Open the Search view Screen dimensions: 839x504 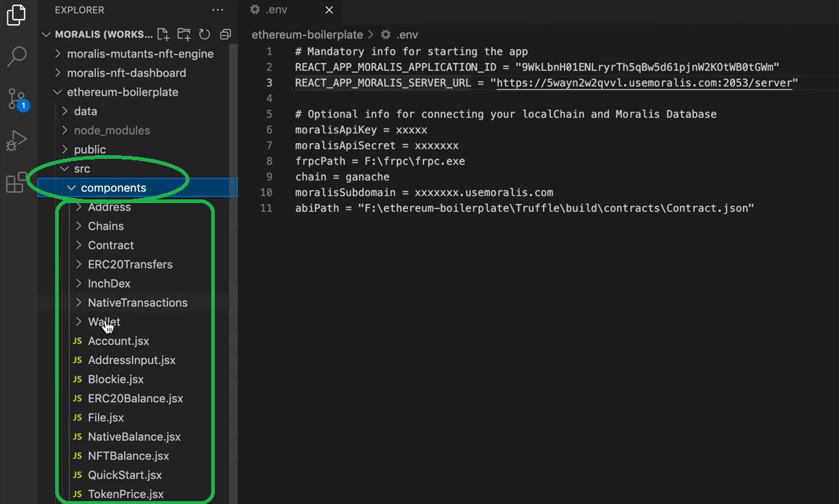(x=17, y=56)
